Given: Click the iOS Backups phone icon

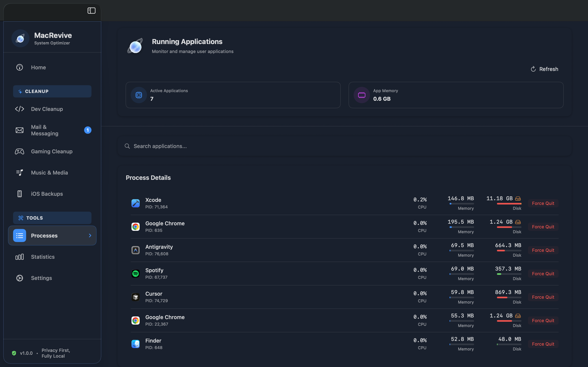Looking at the screenshot, I should point(19,194).
